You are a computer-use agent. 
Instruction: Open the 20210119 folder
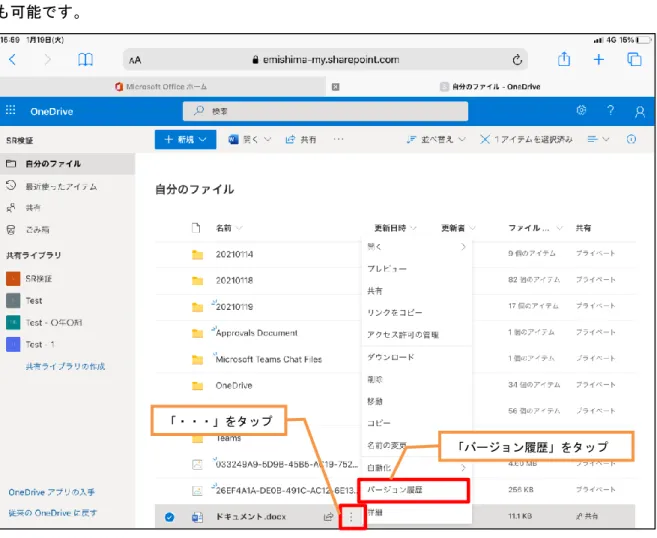[235, 307]
